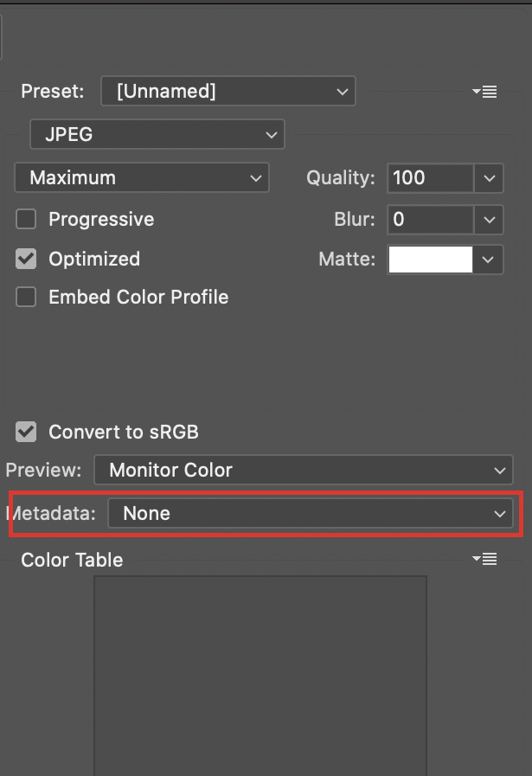Open the JPEG file format dropdown
The width and height of the screenshot is (532, 776).
point(157,134)
